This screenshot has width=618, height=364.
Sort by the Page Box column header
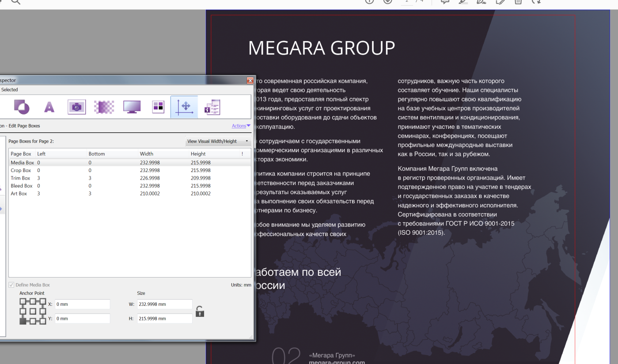coord(22,154)
